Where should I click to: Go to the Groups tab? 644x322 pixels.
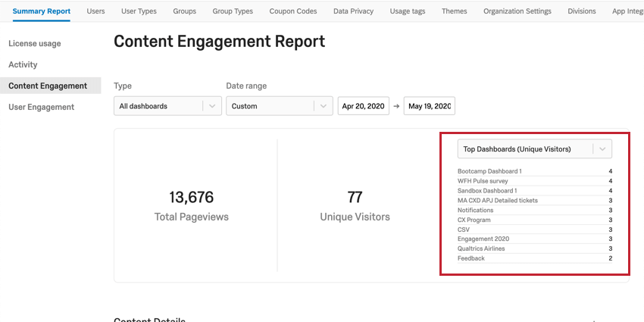click(184, 11)
